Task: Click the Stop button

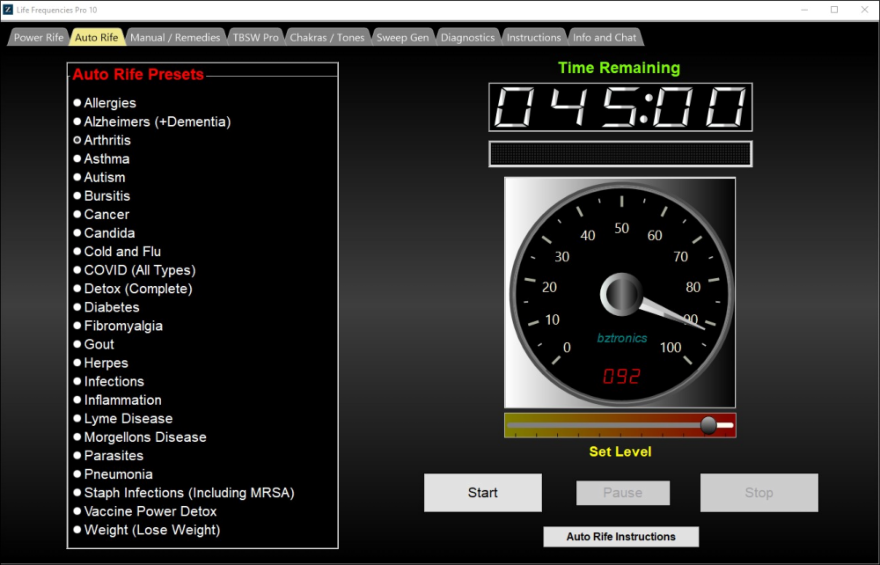Action: (758, 493)
